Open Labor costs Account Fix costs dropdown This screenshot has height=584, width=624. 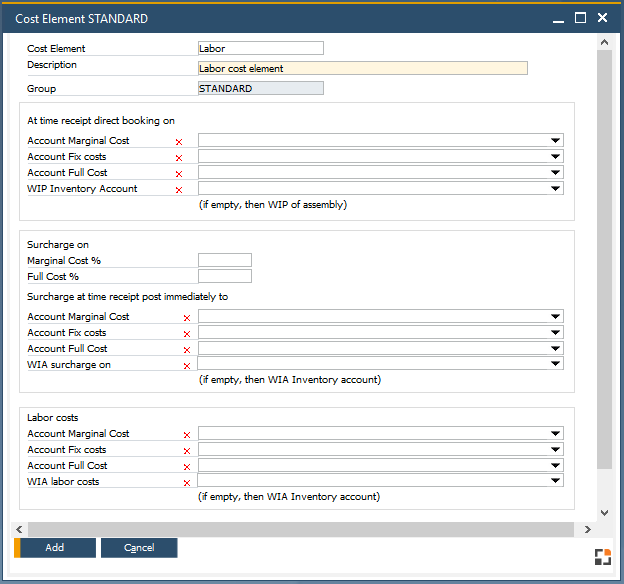[x=555, y=450]
